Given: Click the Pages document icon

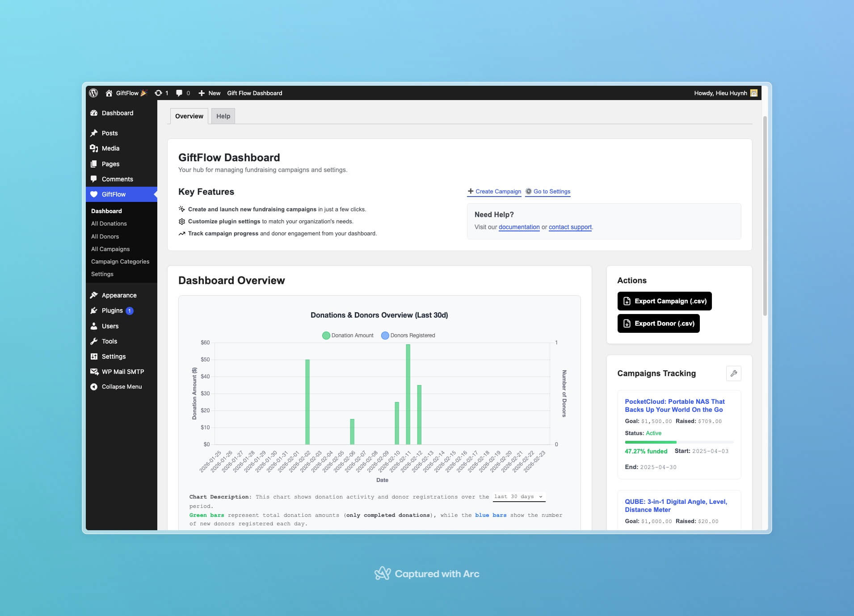Looking at the screenshot, I should click(94, 164).
